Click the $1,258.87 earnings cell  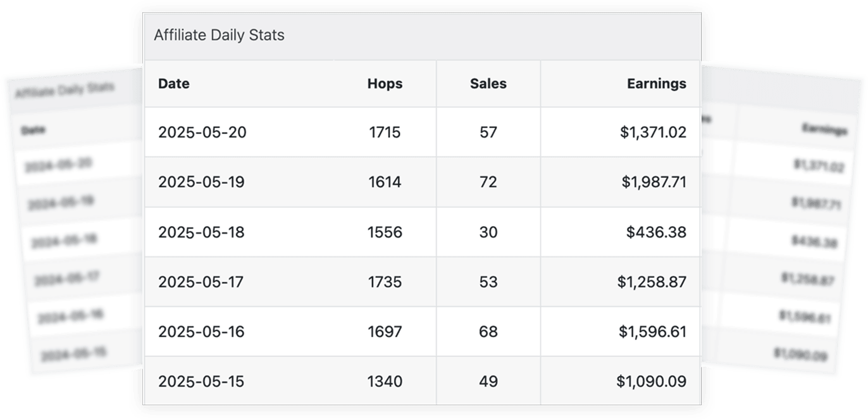point(651,282)
